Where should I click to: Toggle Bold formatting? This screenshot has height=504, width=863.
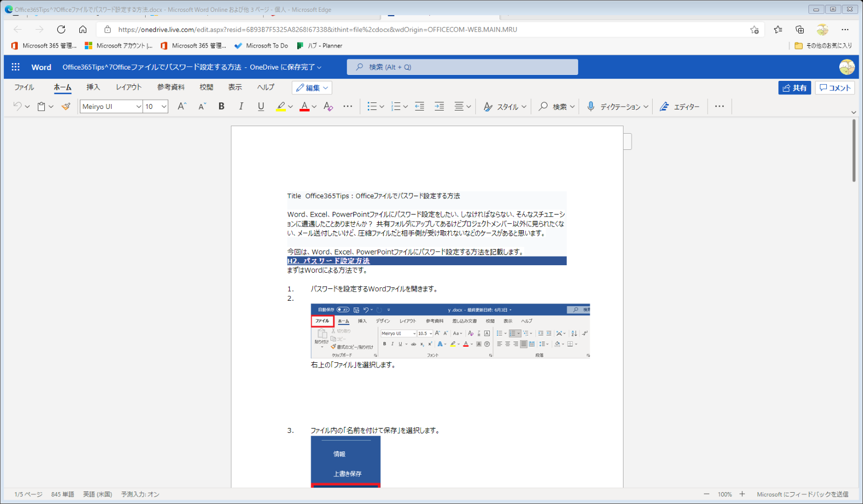pyautogui.click(x=221, y=106)
